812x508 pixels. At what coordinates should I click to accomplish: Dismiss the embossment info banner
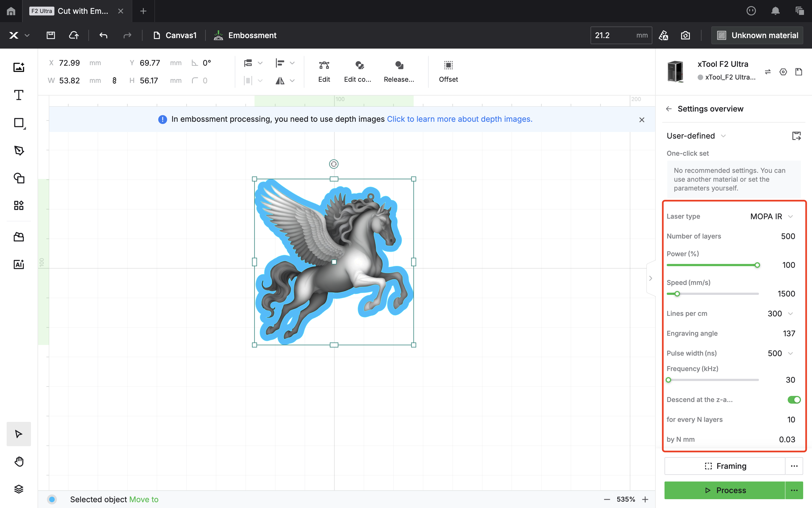tap(642, 120)
